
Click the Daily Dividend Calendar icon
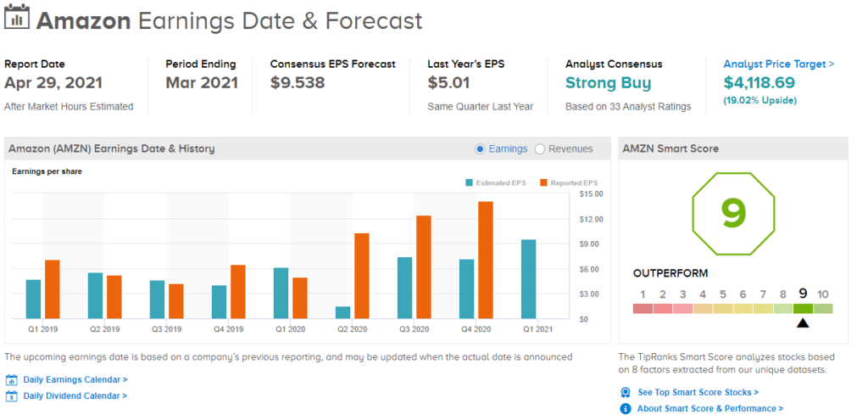pyautogui.click(x=12, y=396)
